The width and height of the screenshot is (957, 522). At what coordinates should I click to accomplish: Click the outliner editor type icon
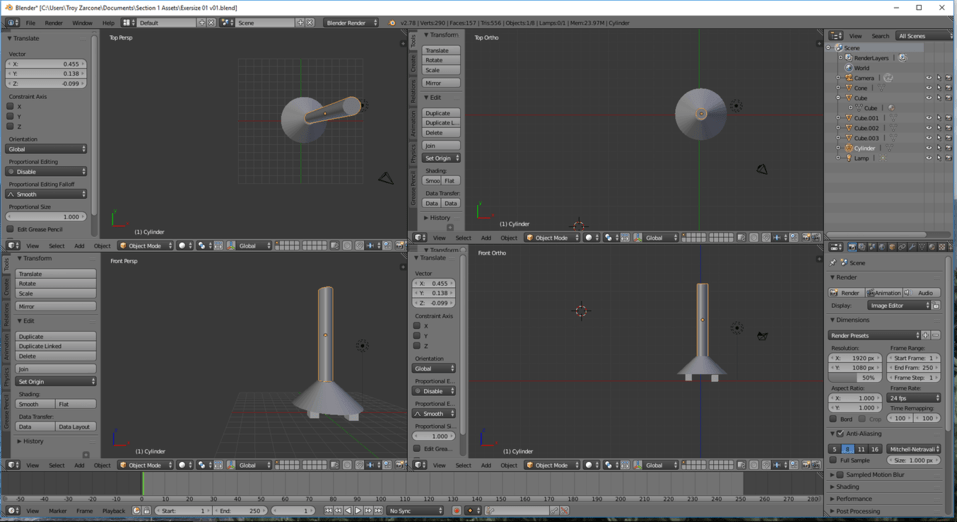click(835, 36)
